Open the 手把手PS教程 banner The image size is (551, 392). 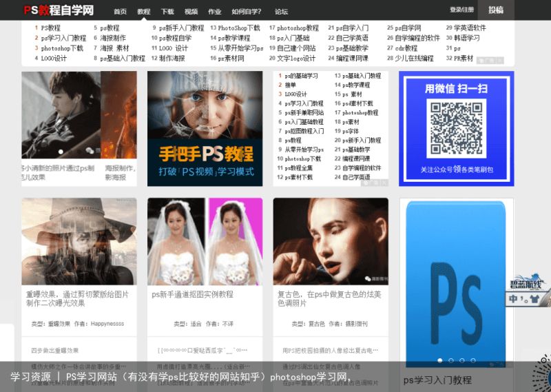[205, 129]
